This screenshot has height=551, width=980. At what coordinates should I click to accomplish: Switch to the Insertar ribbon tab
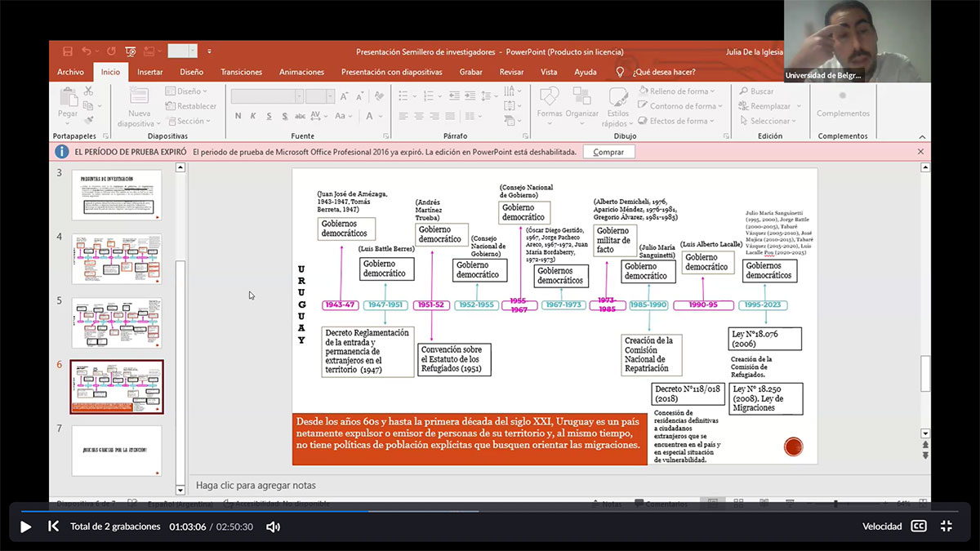(x=149, y=72)
